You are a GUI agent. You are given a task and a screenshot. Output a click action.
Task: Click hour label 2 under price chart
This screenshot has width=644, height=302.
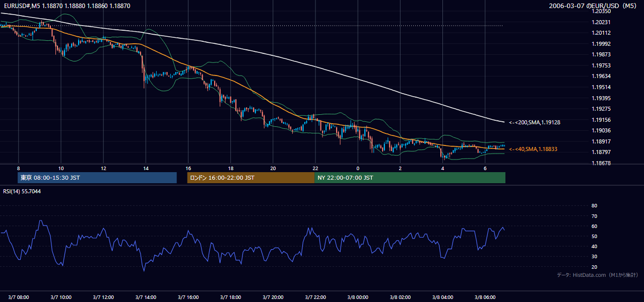[400, 168]
